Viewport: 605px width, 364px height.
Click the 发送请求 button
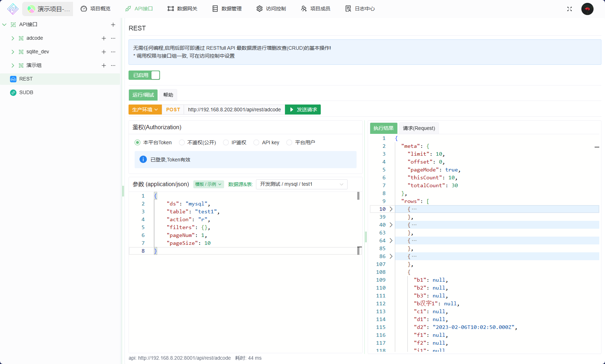pos(303,110)
